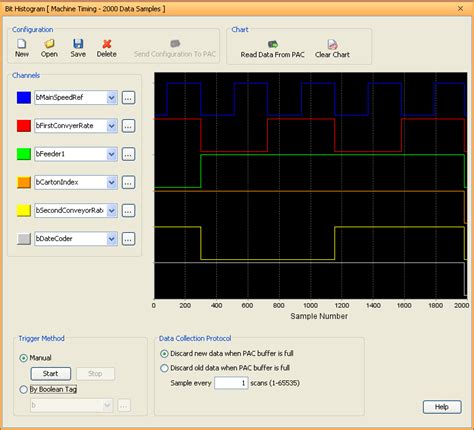Select By Boolean Tag trigger option
Viewport: 474px width, 430px height.
(x=23, y=389)
